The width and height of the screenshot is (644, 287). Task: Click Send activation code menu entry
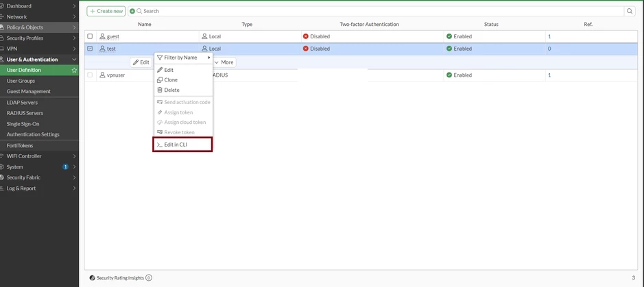(x=183, y=102)
